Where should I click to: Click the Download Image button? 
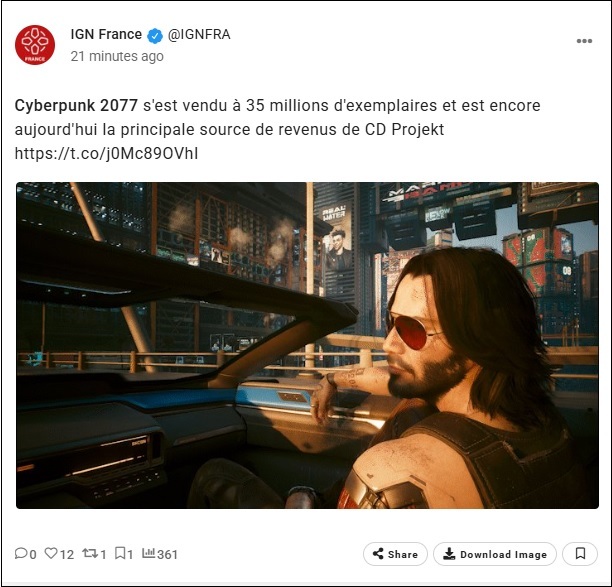point(495,554)
